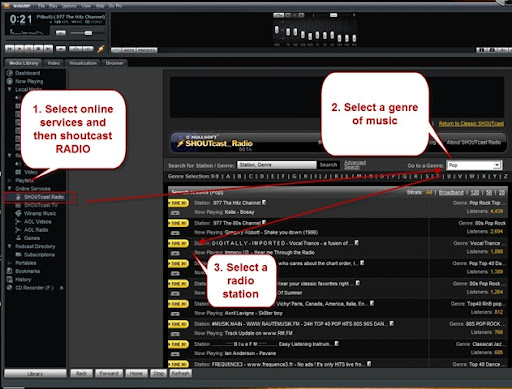This screenshot has height=389, width=512.
Task: Filter stations by 128 bitrate
Action: pos(475,192)
